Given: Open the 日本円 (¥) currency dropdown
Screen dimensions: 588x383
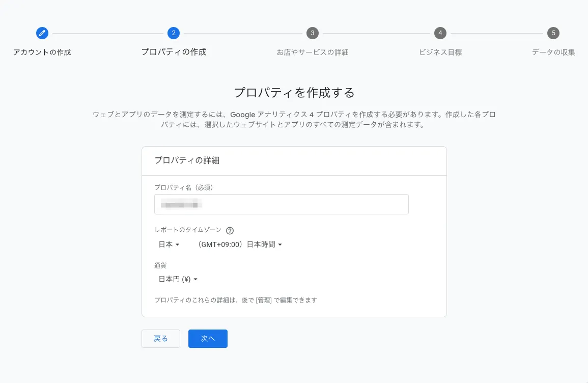Looking at the screenshot, I should [x=178, y=279].
